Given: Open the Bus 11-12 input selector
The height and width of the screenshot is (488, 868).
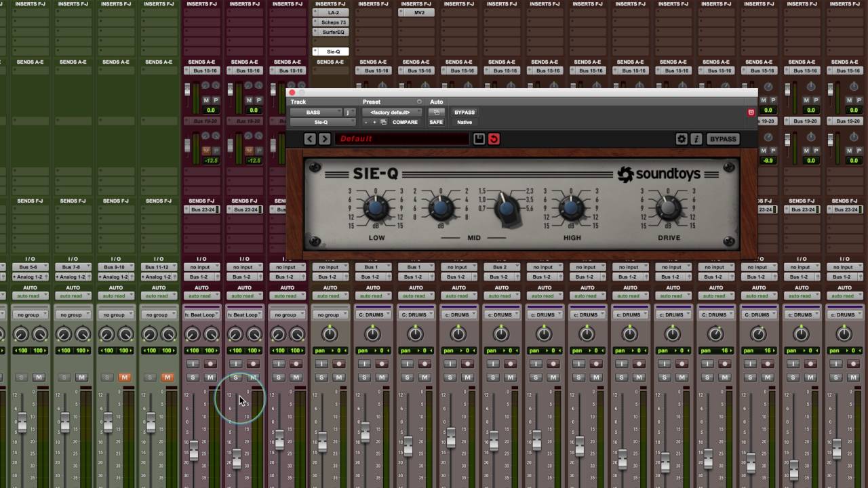Looking at the screenshot, I should 158,267.
